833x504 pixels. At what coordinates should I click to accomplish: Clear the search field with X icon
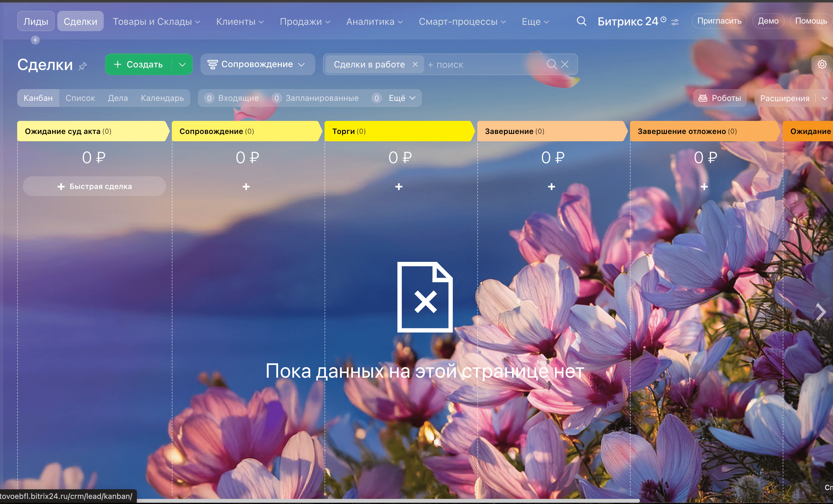tap(565, 64)
